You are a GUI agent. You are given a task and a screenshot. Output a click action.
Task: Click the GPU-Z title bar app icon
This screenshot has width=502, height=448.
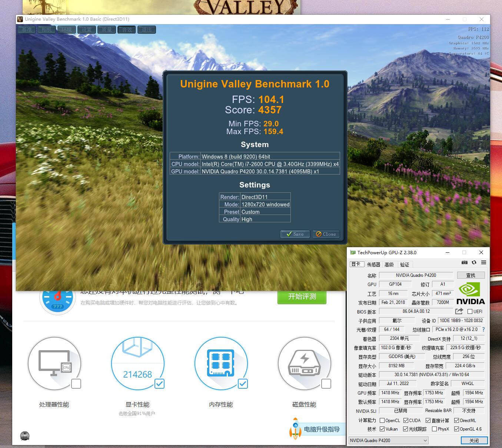pos(353,252)
